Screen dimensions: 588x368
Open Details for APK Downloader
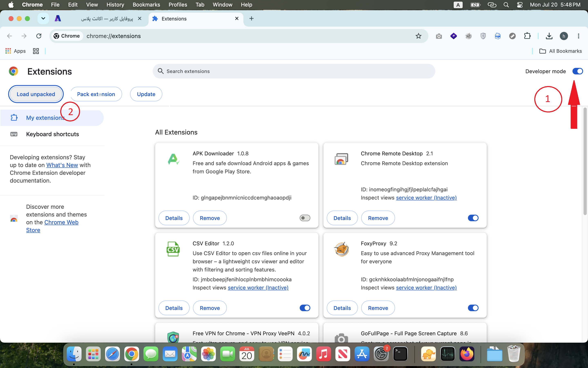pyautogui.click(x=174, y=218)
